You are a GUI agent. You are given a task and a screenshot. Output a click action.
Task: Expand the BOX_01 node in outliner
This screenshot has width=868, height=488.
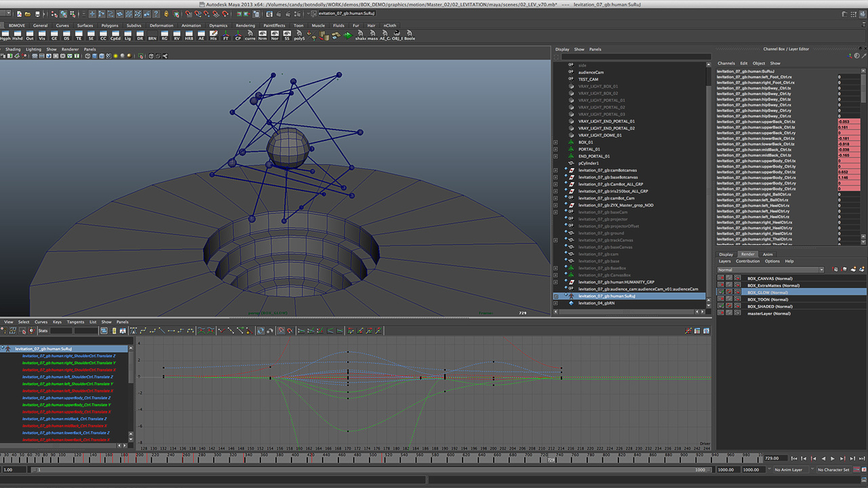click(x=556, y=142)
